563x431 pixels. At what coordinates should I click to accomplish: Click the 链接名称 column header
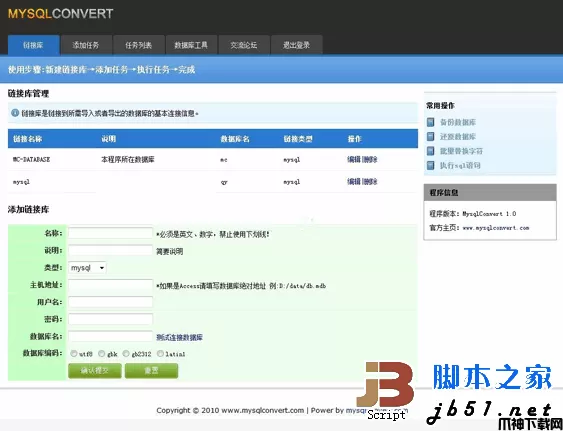[28, 139]
